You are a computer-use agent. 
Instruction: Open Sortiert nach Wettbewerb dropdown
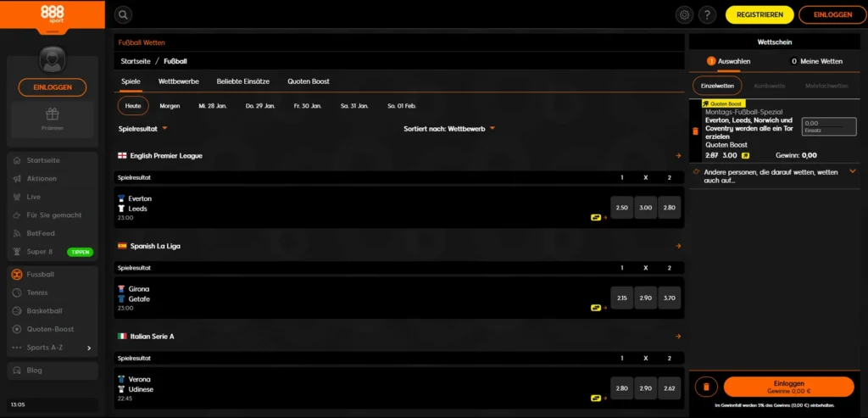[449, 128]
